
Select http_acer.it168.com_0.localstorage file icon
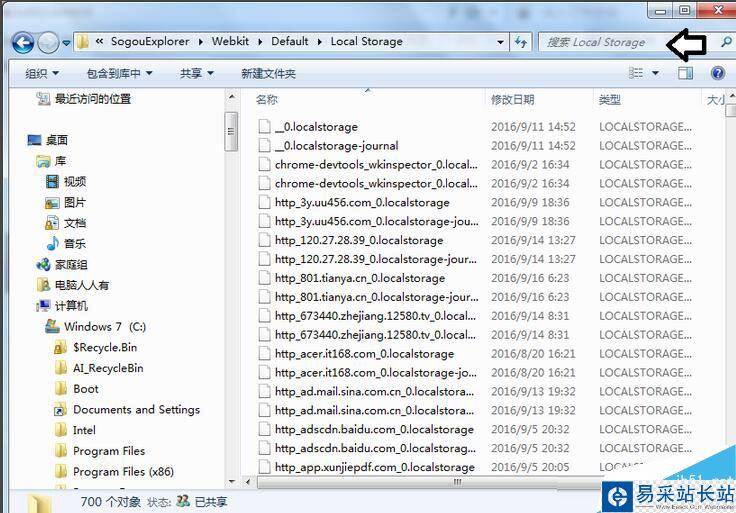coord(265,353)
